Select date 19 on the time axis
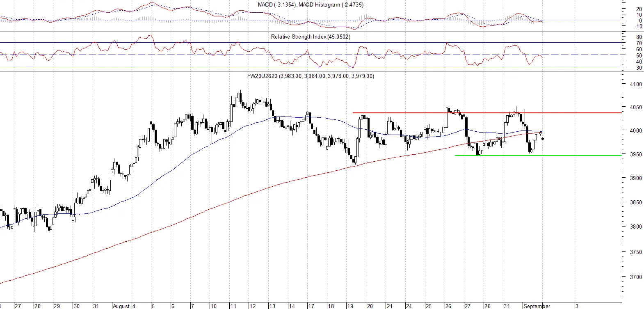 (350, 306)
